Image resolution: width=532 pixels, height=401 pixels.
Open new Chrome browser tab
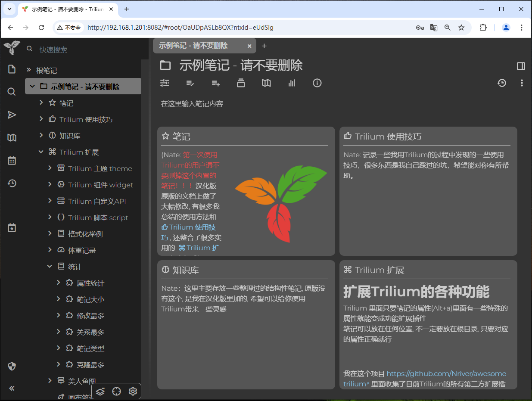(x=127, y=9)
